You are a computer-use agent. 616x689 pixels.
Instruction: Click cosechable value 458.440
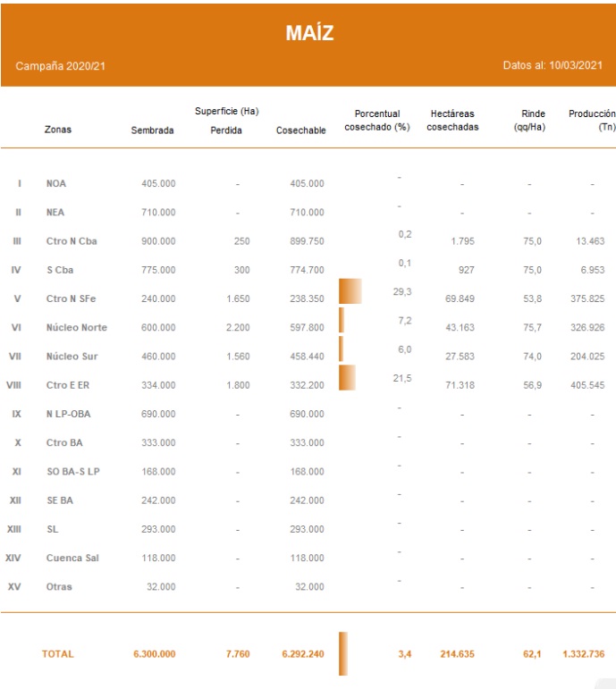pyautogui.click(x=307, y=357)
